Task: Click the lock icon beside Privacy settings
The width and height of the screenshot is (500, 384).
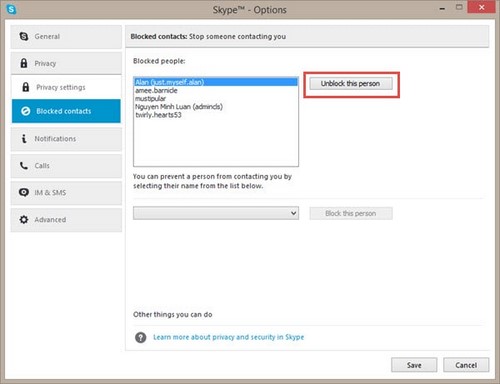Action: [25, 87]
